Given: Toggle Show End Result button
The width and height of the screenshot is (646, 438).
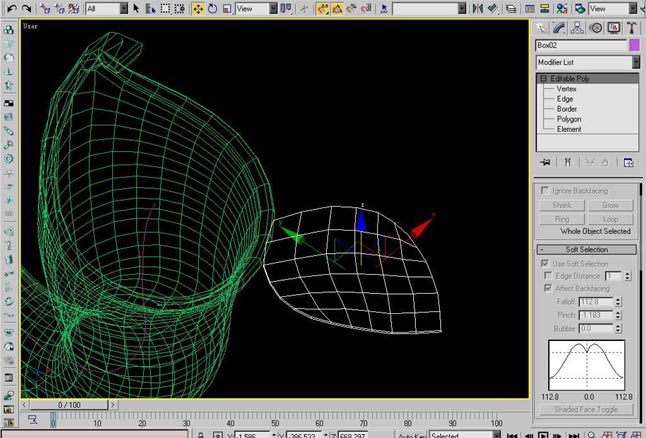Looking at the screenshot, I should [x=567, y=162].
